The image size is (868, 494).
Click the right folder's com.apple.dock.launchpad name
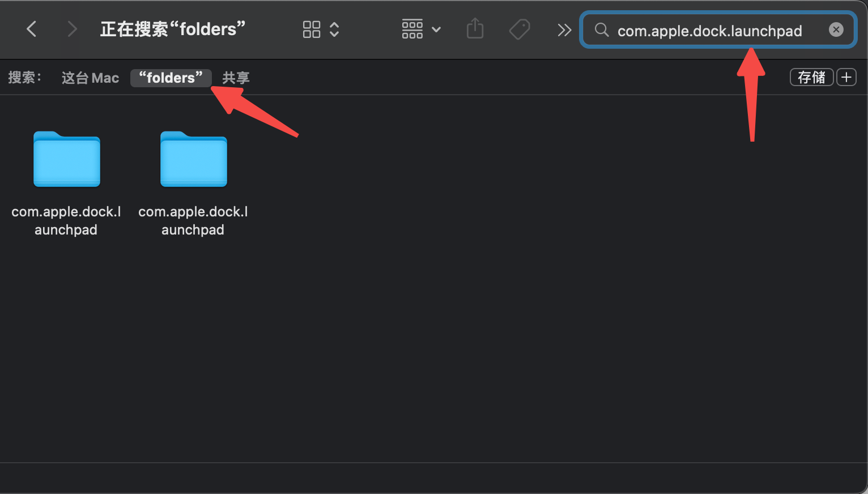tap(193, 220)
